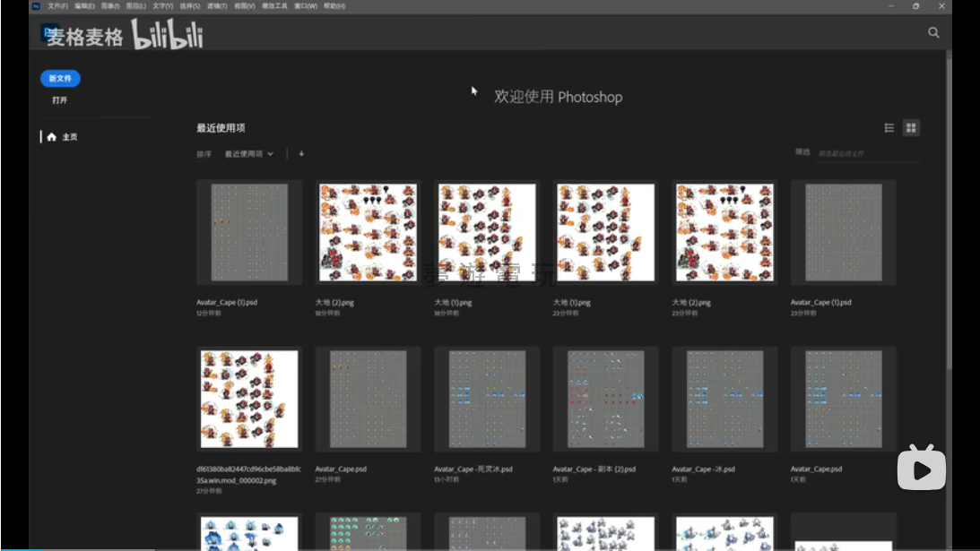Image resolution: width=980 pixels, height=551 pixels.
Task: Click the 打开 button
Action: (60, 100)
